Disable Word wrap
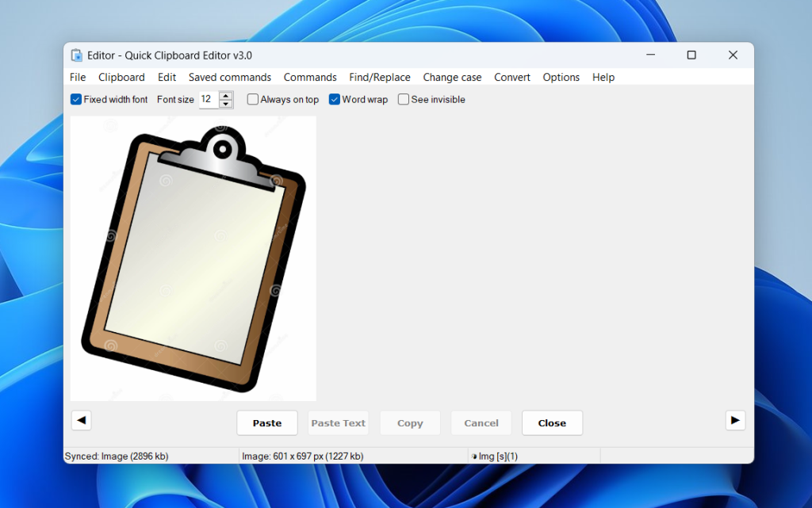The height and width of the screenshot is (508, 812). point(336,99)
